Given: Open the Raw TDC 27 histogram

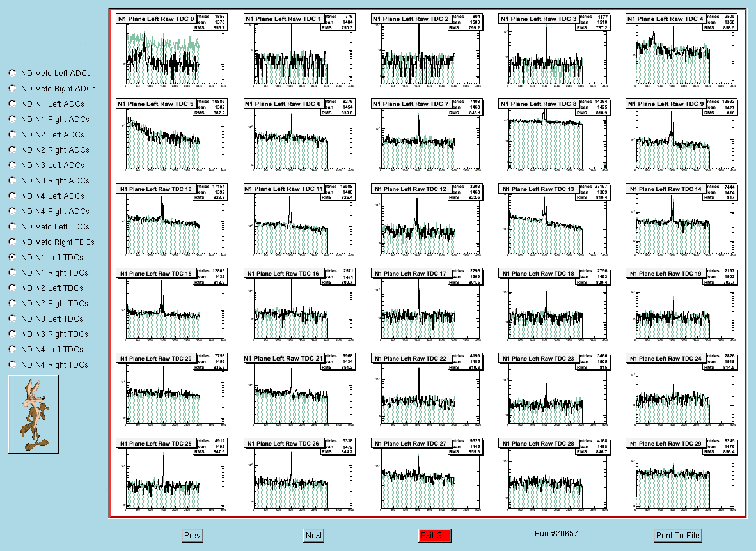Looking at the screenshot, I should tap(426, 476).
